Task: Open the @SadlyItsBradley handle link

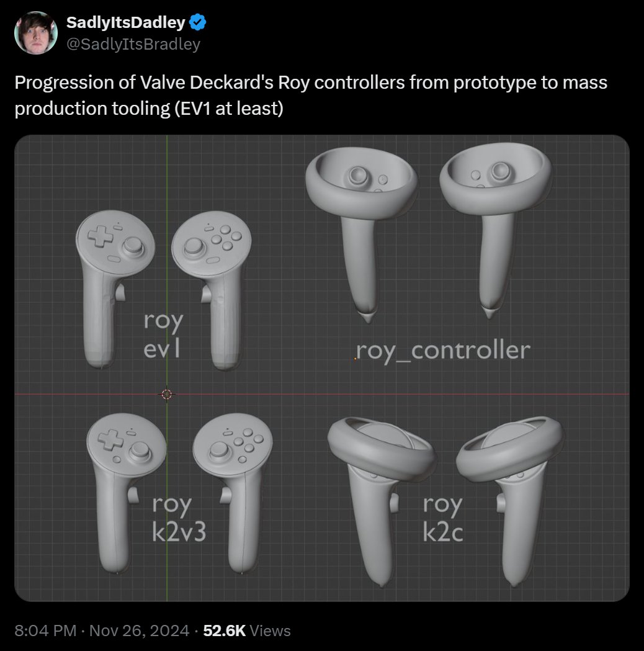Action: coord(133,44)
